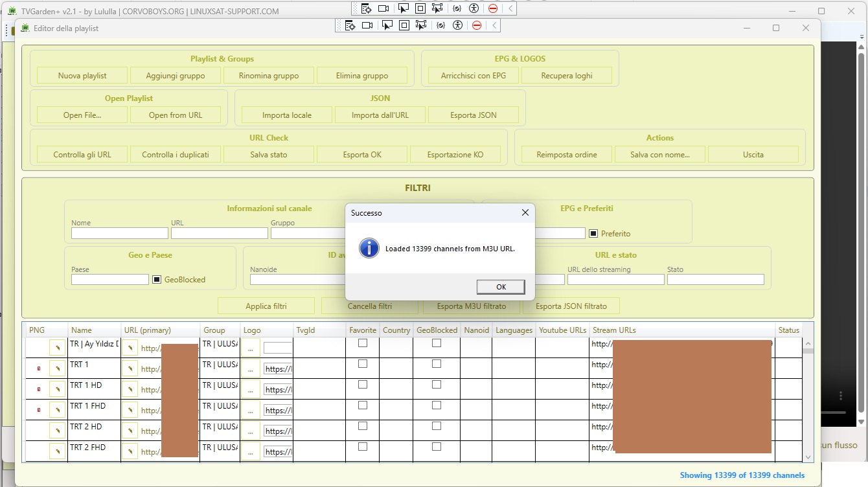Activate Select Element icon in Editor della playlist toolbar
The width and height of the screenshot is (868, 487).
click(x=387, y=25)
